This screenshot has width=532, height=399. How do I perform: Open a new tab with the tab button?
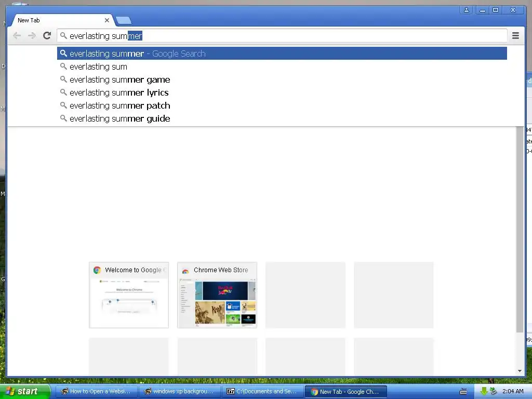[124, 21]
